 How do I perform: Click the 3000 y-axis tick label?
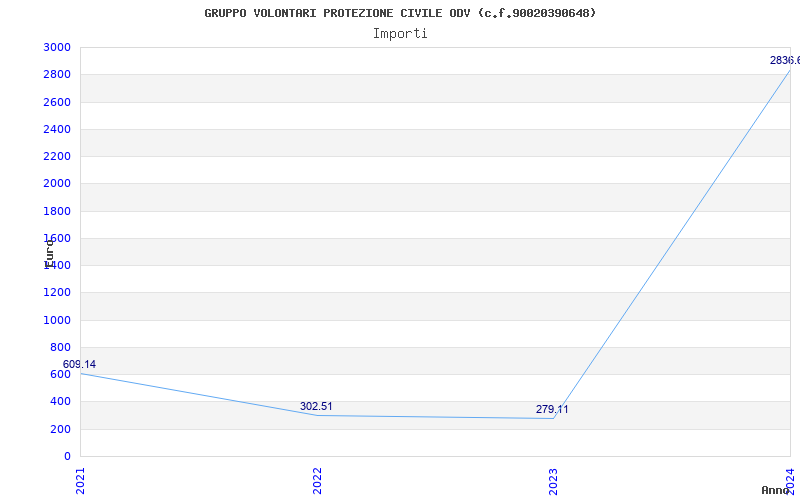point(57,47)
